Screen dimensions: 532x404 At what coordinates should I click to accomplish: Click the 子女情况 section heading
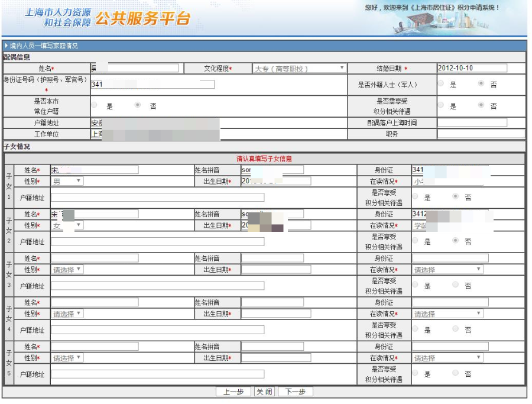pyautogui.click(x=17, y=146)
